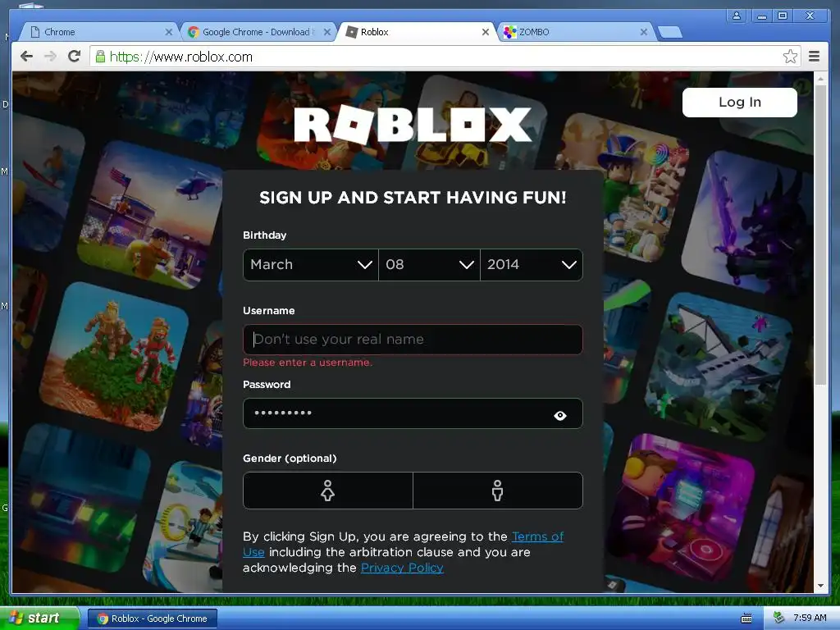840x630 pixels.
Task: Select the male gender icon
Action: (498, 491)
